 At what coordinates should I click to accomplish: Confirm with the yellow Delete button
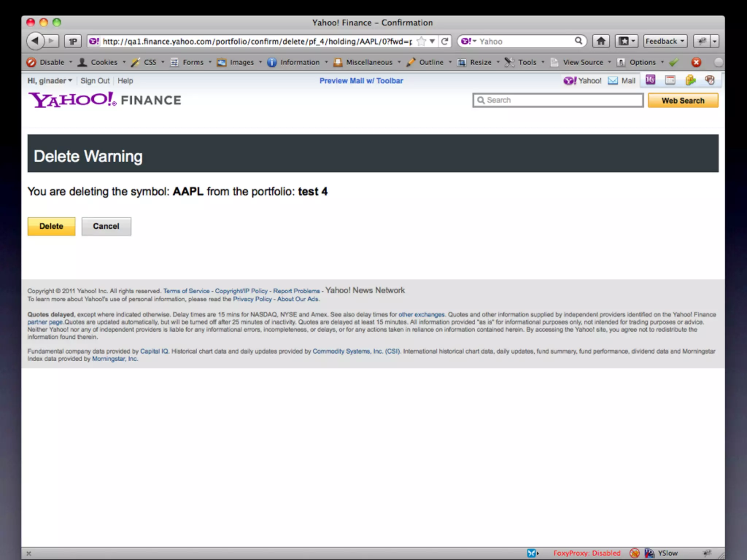click(x=51, y=226)
